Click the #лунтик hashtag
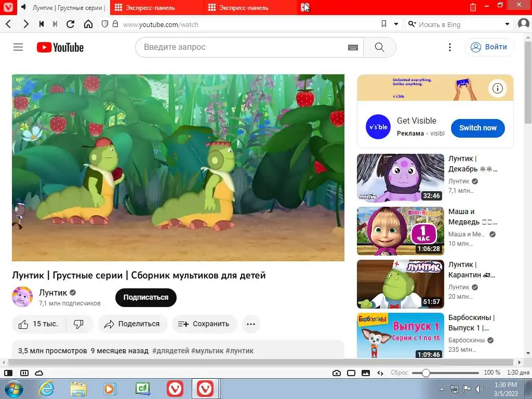Viewport: 532px width, 399px height. pyautogui.click(x=240, y=351)
